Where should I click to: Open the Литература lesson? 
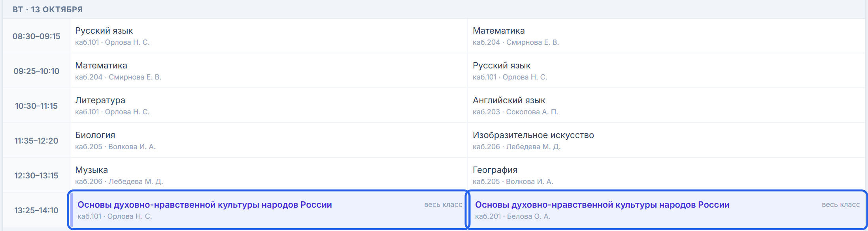[x=269, y=105]
